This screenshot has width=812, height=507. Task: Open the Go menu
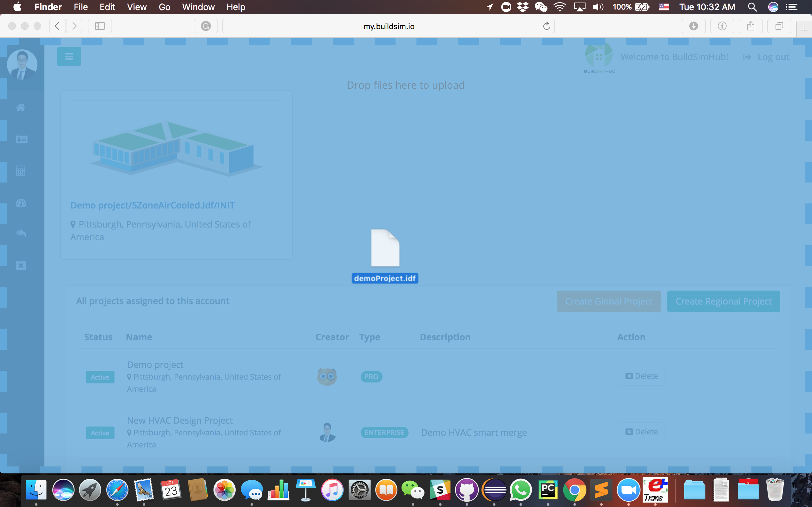[164, 7]
